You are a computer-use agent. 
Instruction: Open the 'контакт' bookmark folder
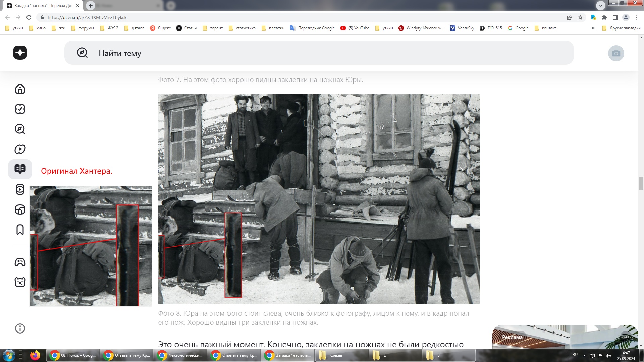[x=545, y=28]
